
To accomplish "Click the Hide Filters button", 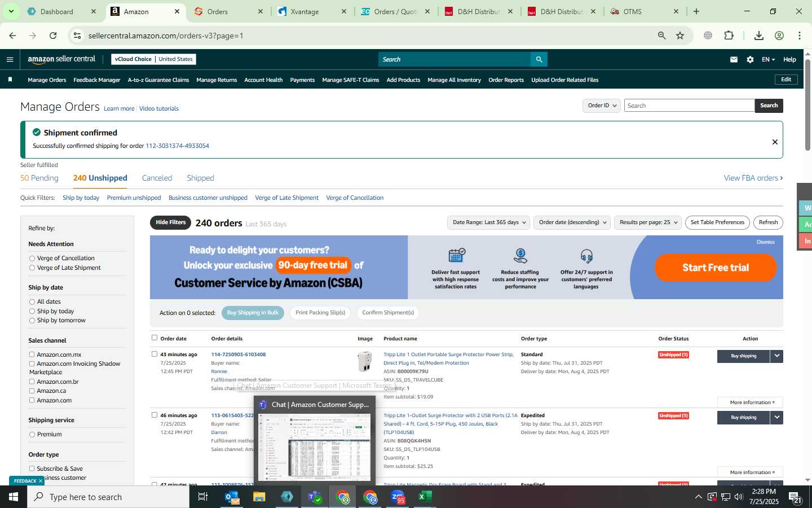I will (x=170, y=222).
